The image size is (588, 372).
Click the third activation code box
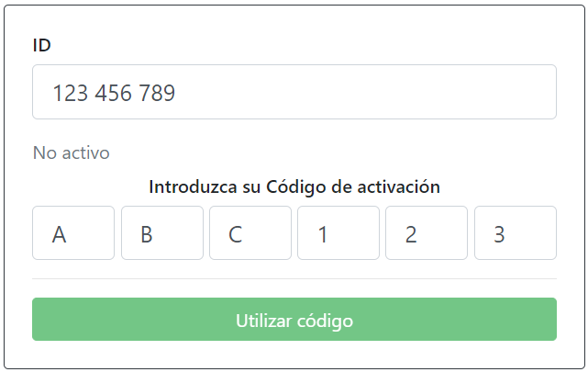point(250,233)
